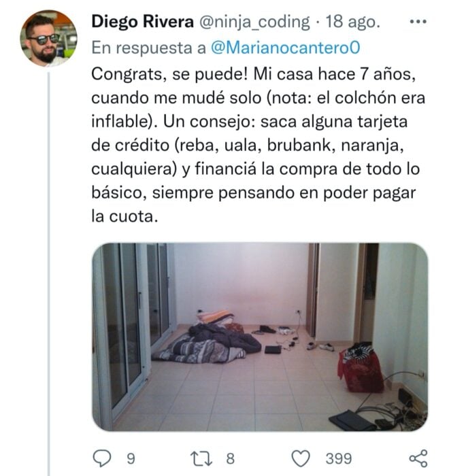The height and width of the screenshot is (476, 449).
Task: Click the vertical thread line below avatar
Action: (48, 273)
